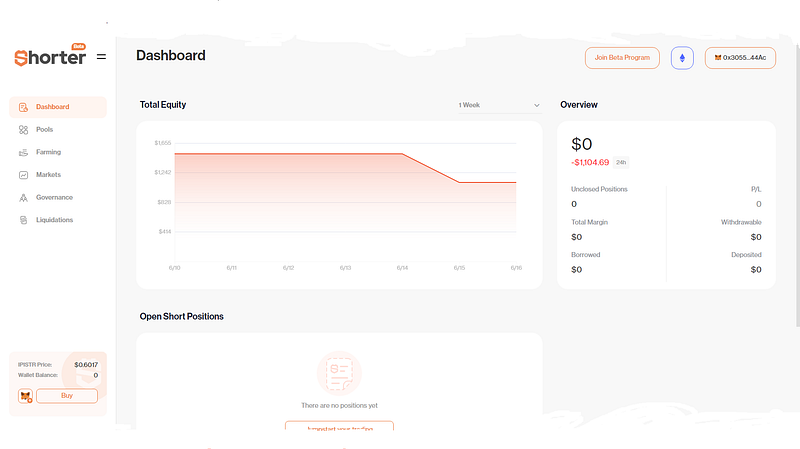Click the Open Short Positions heading

182,316
